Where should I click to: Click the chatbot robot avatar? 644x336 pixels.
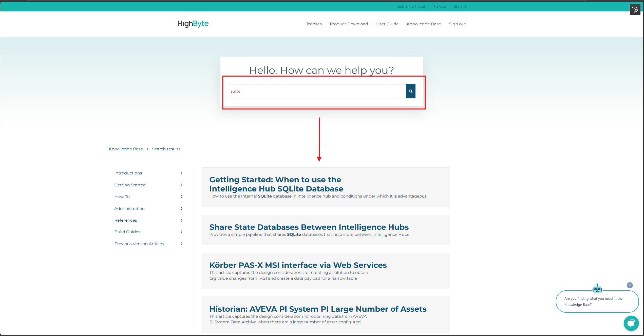(597, 288)
